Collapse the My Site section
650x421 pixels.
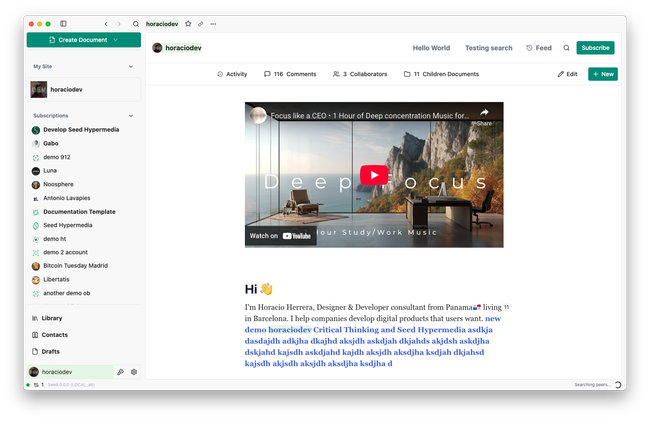[131, 66]
